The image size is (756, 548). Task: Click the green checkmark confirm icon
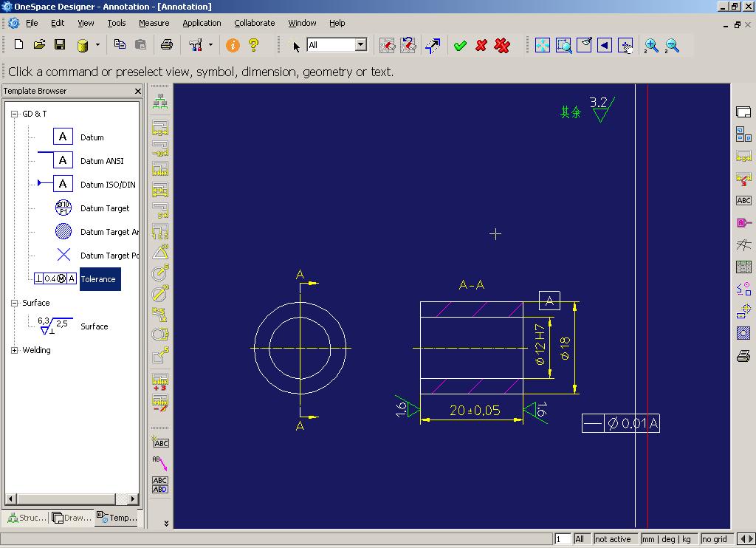(x=460, y=46)
